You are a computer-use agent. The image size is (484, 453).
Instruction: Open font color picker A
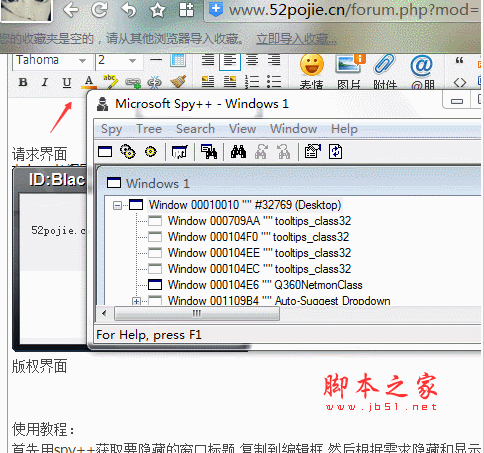[x=89, y=82]
